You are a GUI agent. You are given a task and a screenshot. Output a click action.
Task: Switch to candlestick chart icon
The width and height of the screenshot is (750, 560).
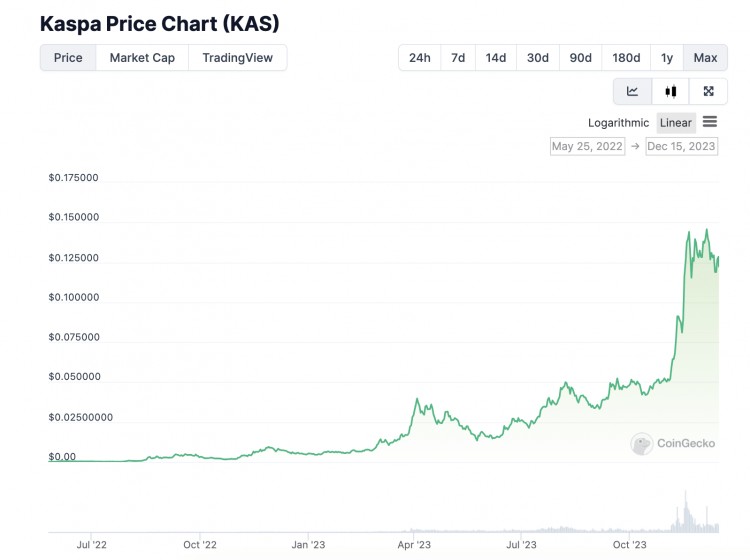tap(671, 91)
